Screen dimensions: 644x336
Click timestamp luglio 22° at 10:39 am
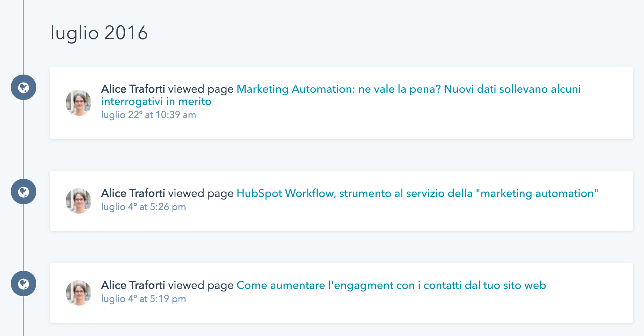coord(148,115)
